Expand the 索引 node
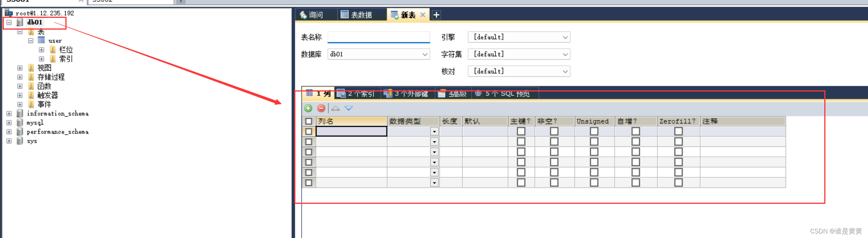The width and height of the screenshot is (868, 238). click(41, 59)
